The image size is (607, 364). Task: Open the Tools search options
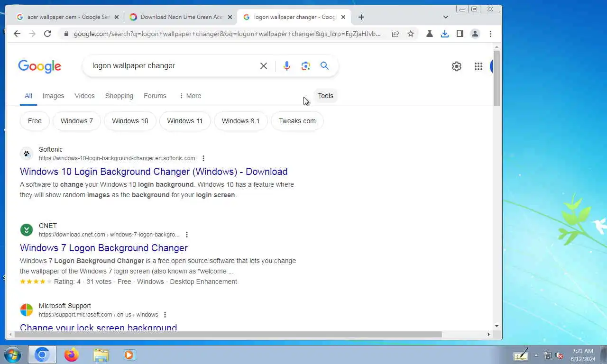(325, 96)
